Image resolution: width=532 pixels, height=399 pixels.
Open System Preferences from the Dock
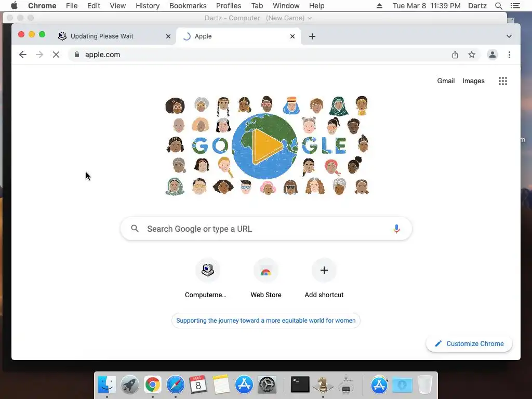click(x=267, y=385)
